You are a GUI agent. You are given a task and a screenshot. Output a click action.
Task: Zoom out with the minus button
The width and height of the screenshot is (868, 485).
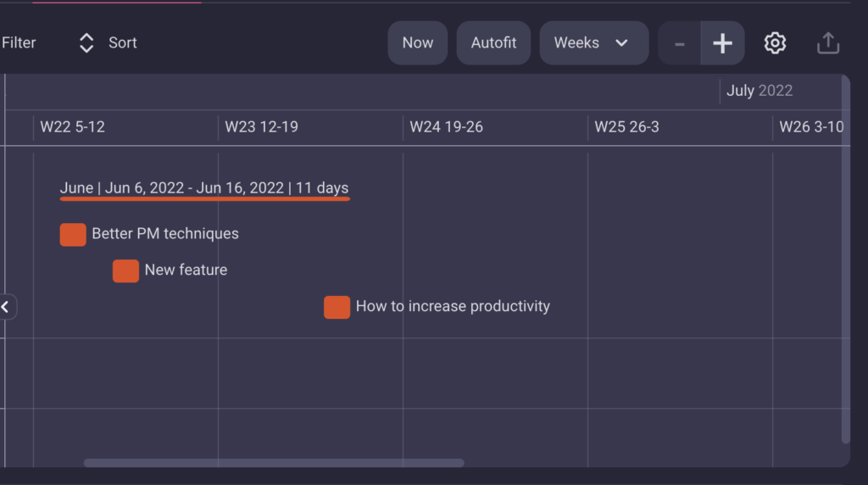tap(680, 42)
